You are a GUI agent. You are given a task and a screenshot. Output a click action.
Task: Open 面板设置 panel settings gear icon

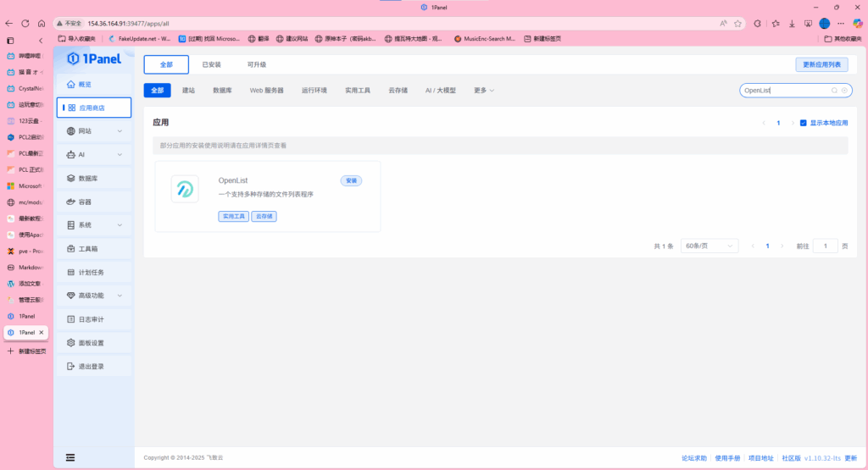[x=71, y=343]
